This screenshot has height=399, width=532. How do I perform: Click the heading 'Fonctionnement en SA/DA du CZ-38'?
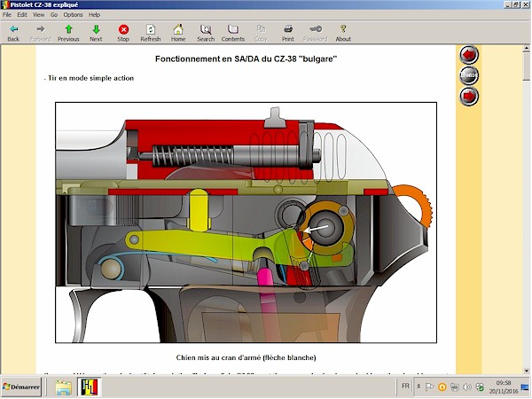click(246, 59)
